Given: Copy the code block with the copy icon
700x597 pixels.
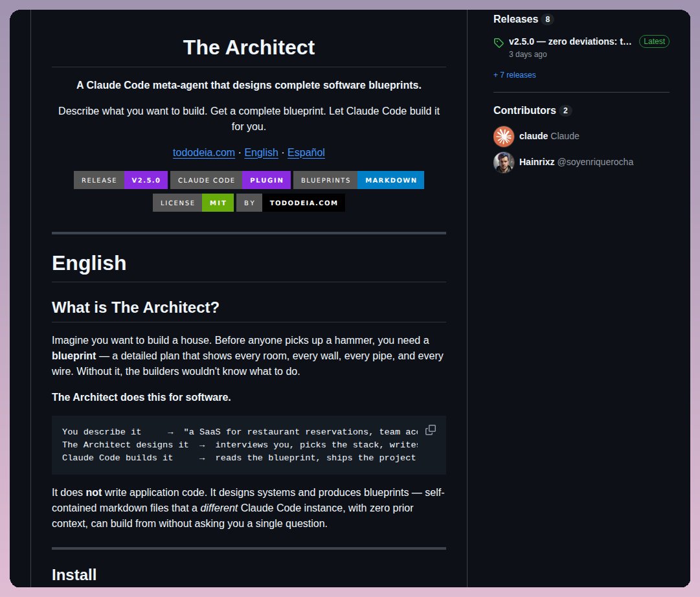Looking at the screenshot, I should click(x=431, y=429).
